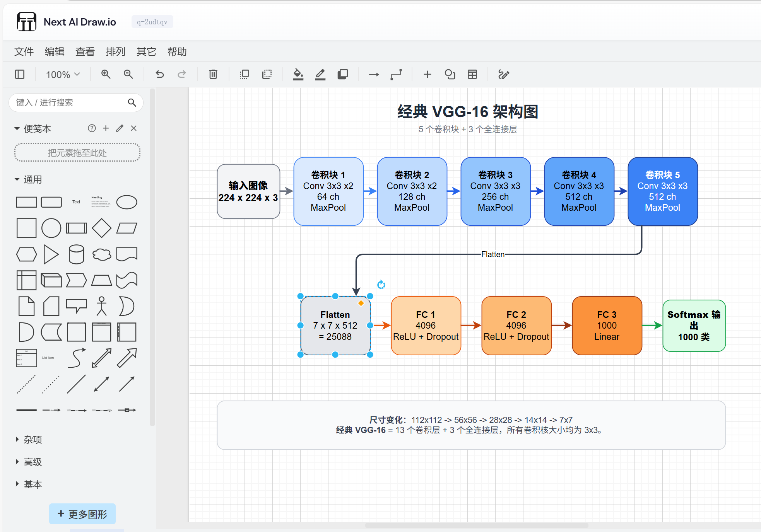Toggle the shadow style icon
The height and width of the screenshot is (532, 761).
[343, 74]
